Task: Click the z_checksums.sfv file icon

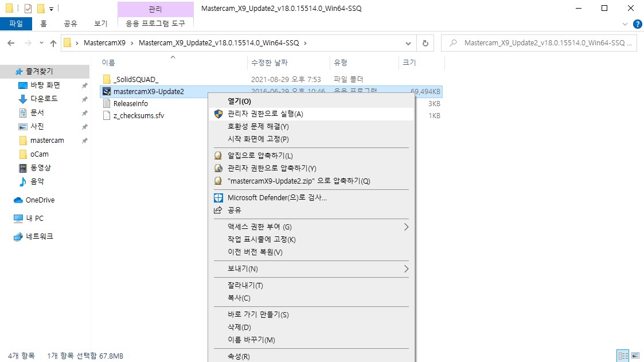Action: [x=107, y=115]
